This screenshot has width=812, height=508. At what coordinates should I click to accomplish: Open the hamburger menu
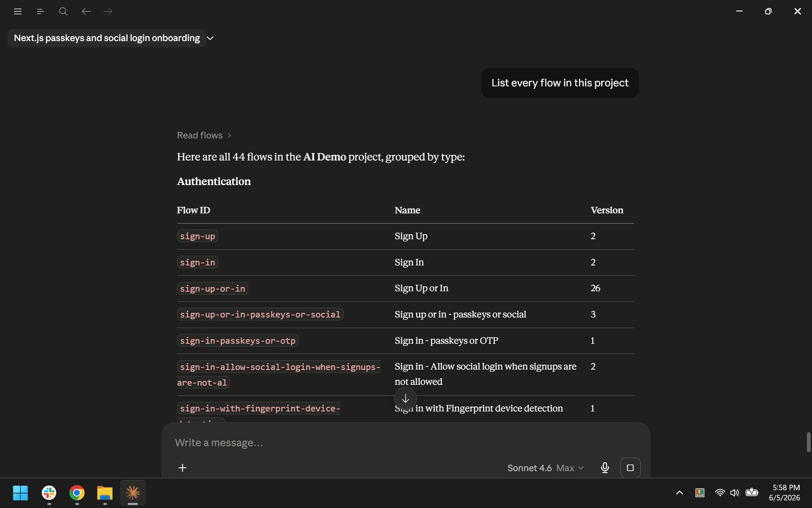17,11
